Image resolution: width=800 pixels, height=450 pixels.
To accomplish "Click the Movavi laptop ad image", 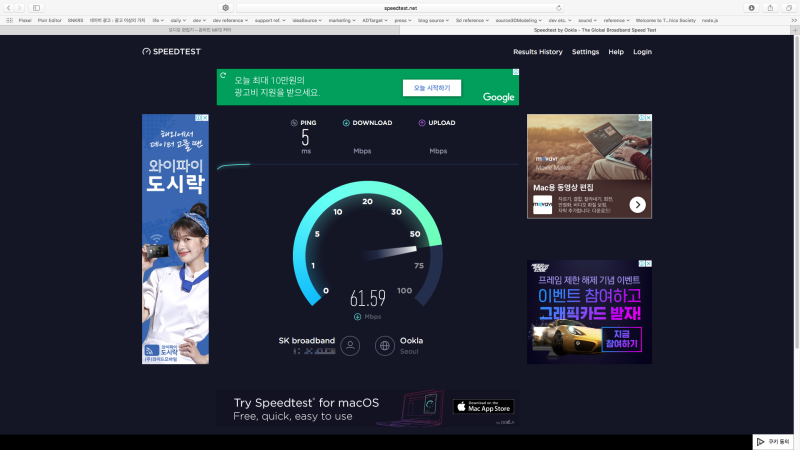I will tap(589, 146).
